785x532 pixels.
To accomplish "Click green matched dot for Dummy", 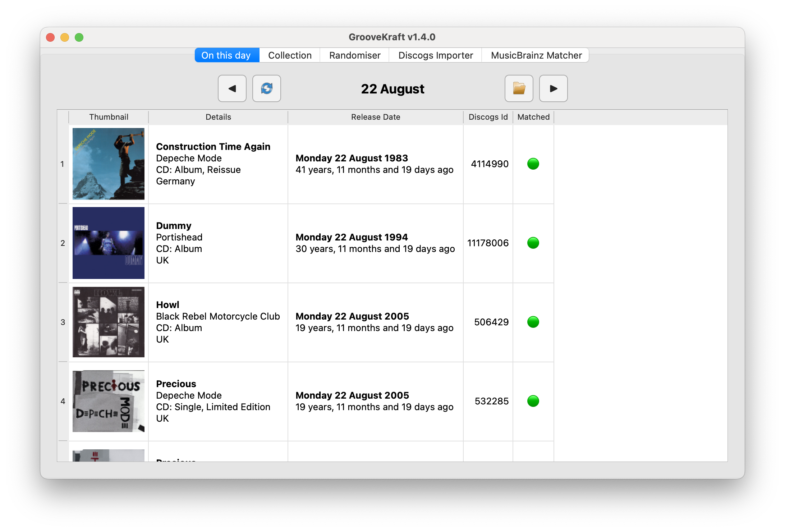I will click(x=533, y=243).
